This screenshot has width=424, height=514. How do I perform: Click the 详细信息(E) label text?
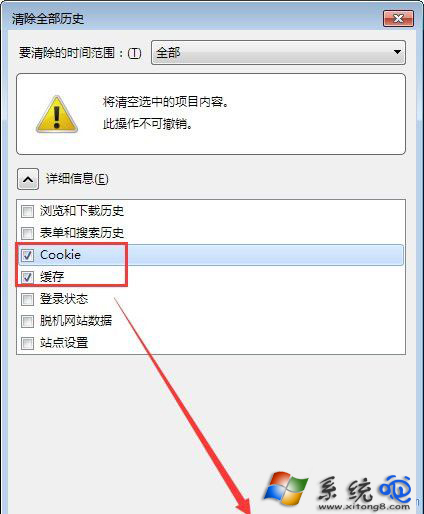click(77, 179)
